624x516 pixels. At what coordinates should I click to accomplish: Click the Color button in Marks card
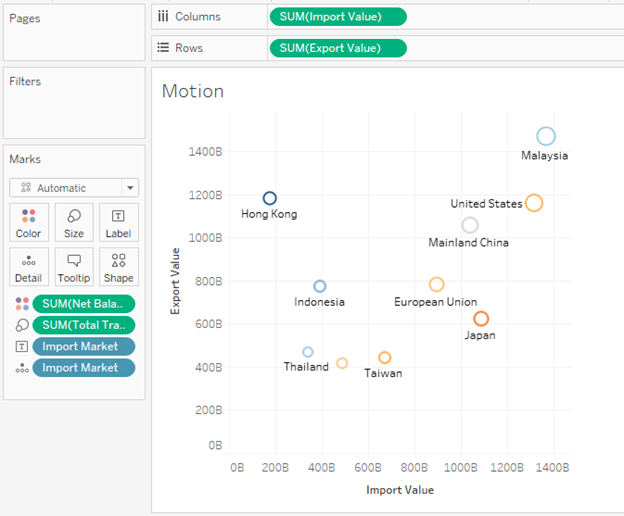click(28, 222)
